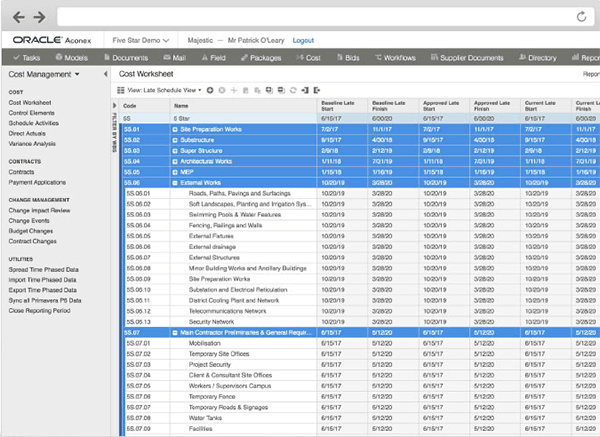
Task: Open Cost Worksheet in sidebar
Action: coord(30,103)
